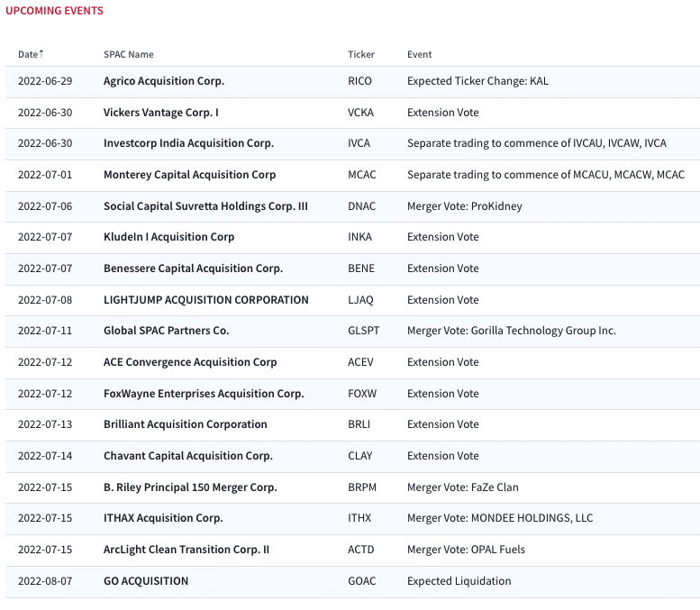Click Separate trading of IVCAU, IVCAW, IVCA
Viewport: 700px width, 610px height.
click(537, 143)
